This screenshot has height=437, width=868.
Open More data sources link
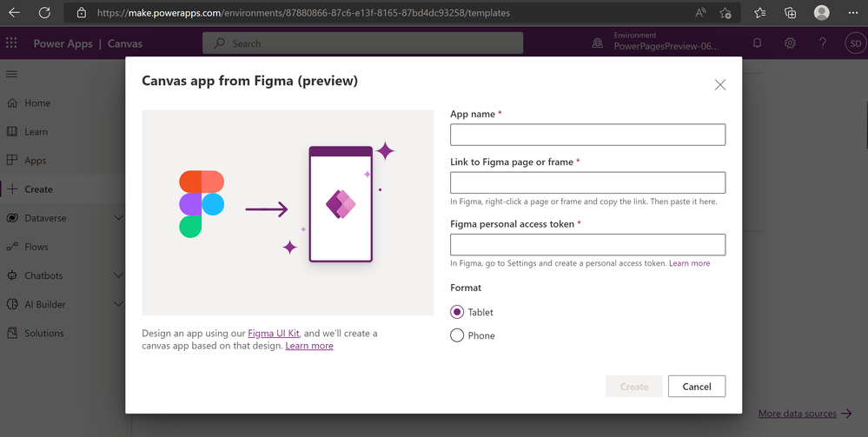tap(797, 414)
